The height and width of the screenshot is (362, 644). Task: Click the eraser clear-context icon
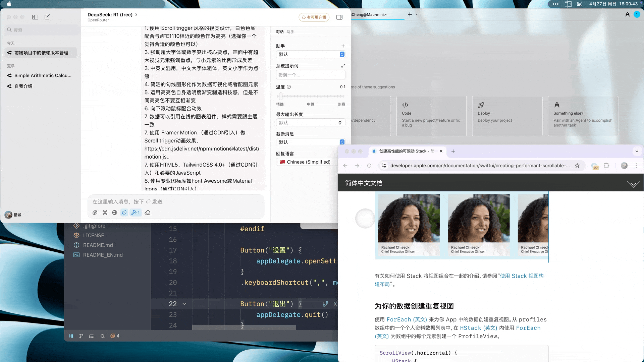(148, 213)
